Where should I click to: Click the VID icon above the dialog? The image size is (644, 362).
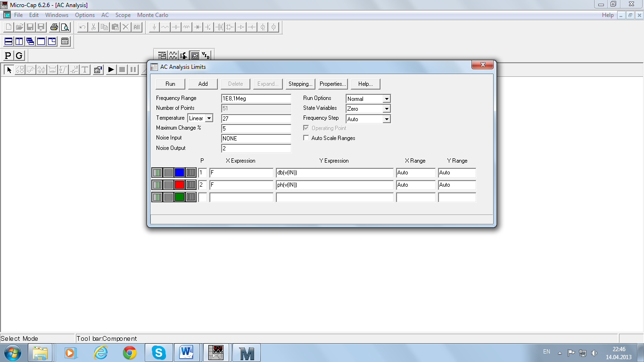pos(206,55)
